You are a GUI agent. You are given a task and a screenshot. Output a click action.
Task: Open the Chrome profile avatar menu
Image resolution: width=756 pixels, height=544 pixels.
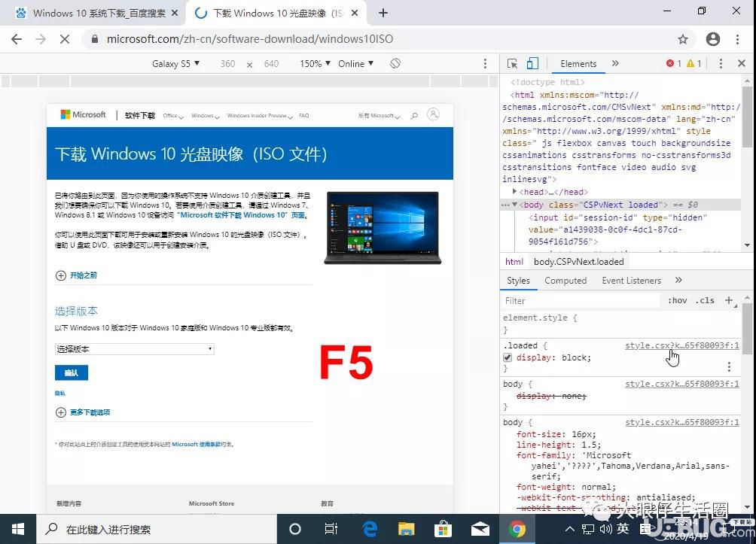[712, 39]
